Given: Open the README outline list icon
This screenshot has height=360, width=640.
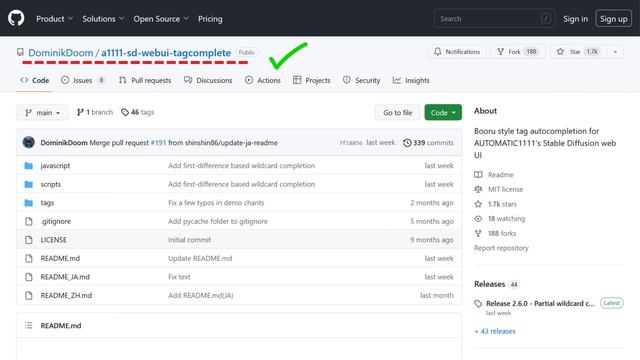Looking at the screenshot, I should pyautogui.click(x=28, y=325).
